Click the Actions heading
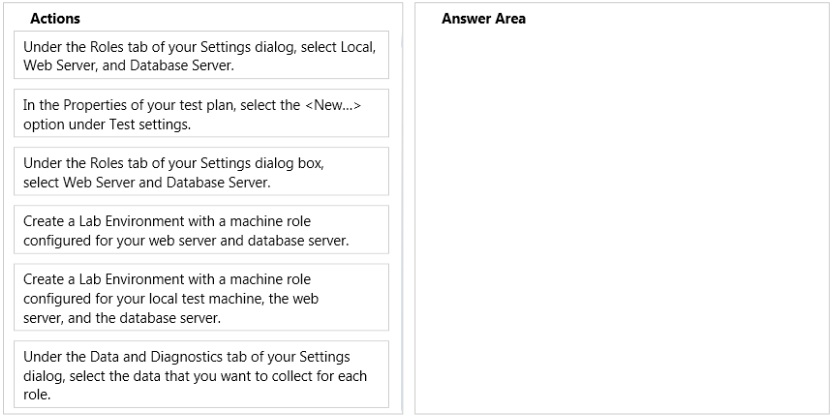The height and width of the screenshot is (416, 832). pyautogui.click(x=55, y=19)
